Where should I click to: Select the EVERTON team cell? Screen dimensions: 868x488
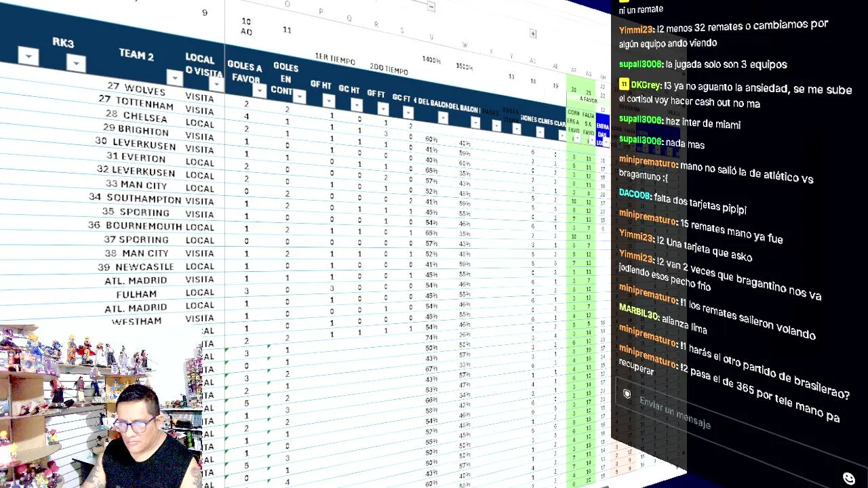(136, 157)
